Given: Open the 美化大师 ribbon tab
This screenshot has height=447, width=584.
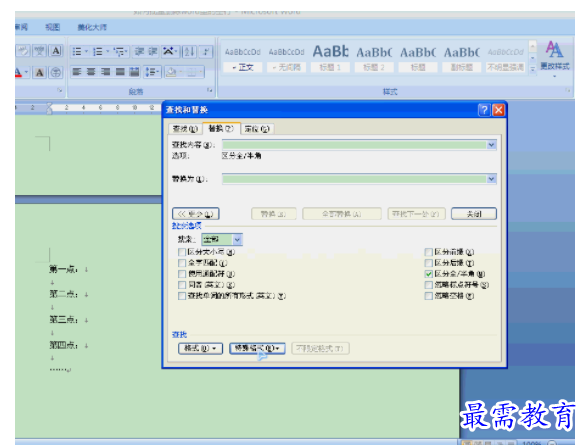Looking at the screenshot, I should click(x=92, y=27).
